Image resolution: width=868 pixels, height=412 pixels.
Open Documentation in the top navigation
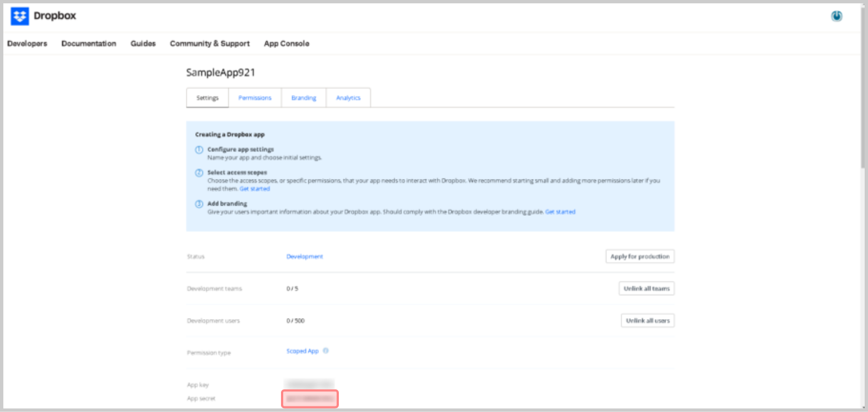tap(88, 43)
